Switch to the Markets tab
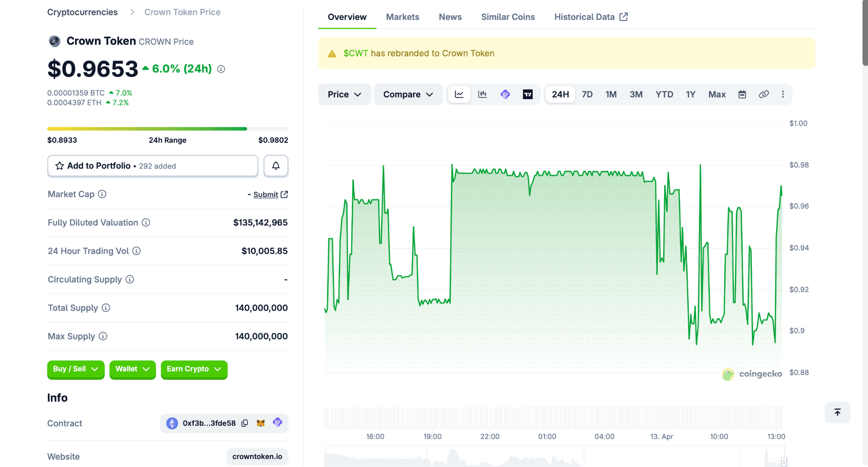Image resolution: width=868 pixels, height=467 pixels. pos(402,17)
